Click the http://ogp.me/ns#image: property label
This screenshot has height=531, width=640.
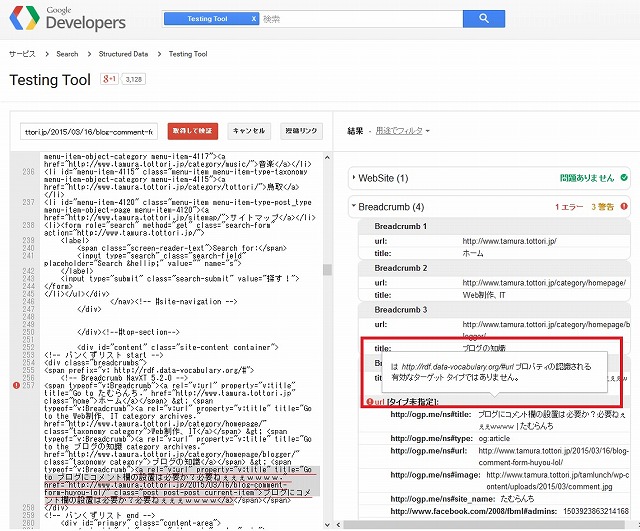tap(435, 475)
